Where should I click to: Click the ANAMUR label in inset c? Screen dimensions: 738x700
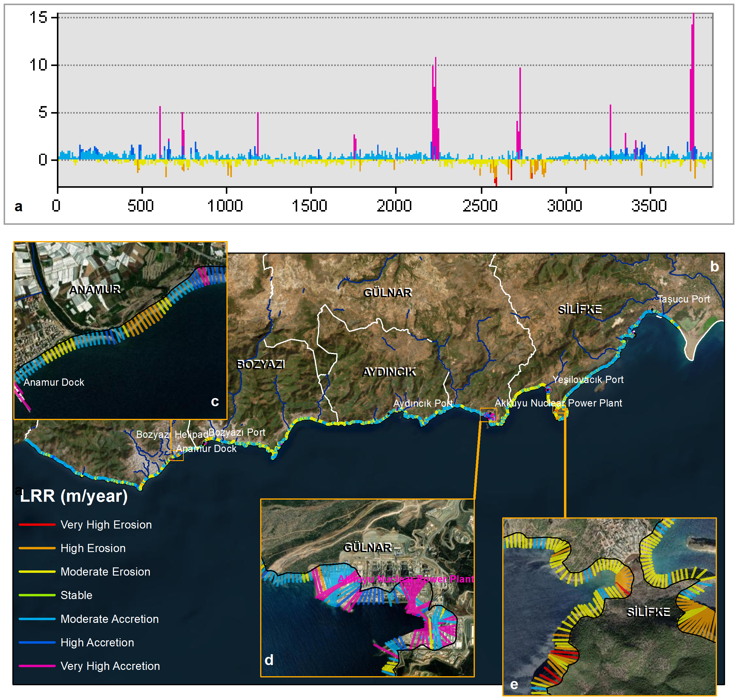point(95,290)
